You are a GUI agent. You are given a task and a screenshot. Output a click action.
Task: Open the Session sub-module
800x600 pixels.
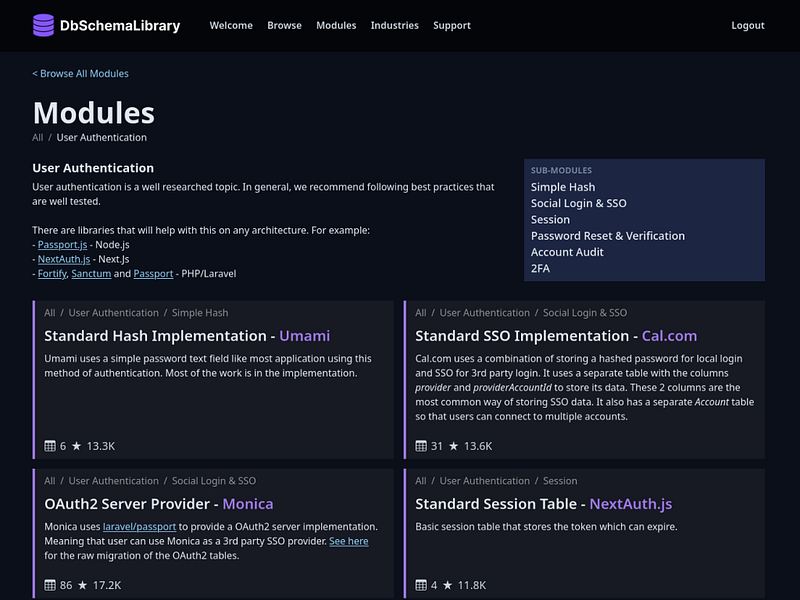(x=550, y=219)
